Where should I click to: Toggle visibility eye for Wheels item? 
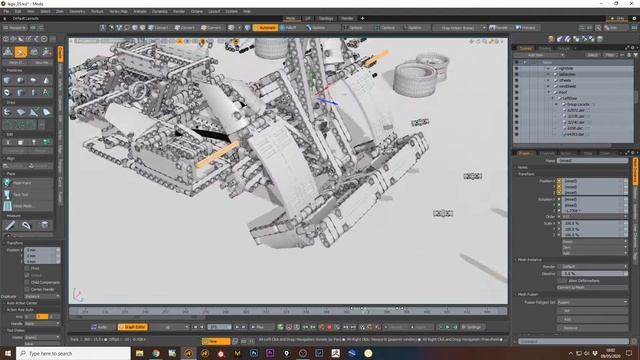[516, 80]
